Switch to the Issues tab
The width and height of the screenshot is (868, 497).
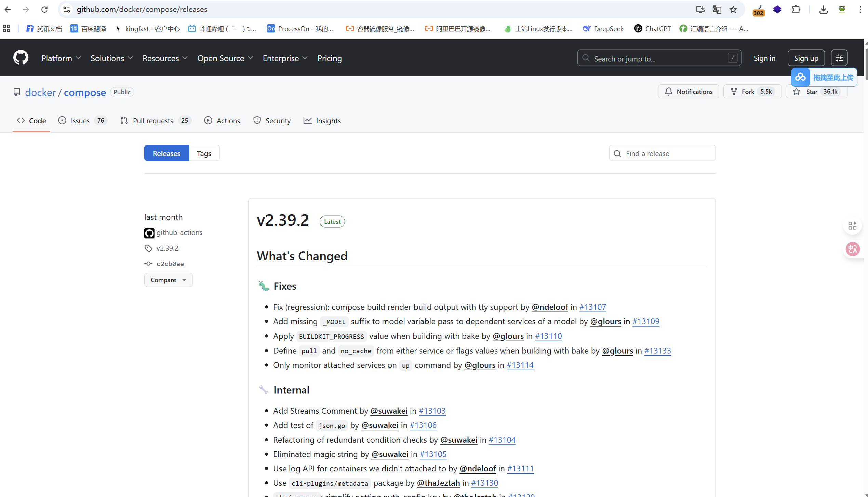(82, 121)
